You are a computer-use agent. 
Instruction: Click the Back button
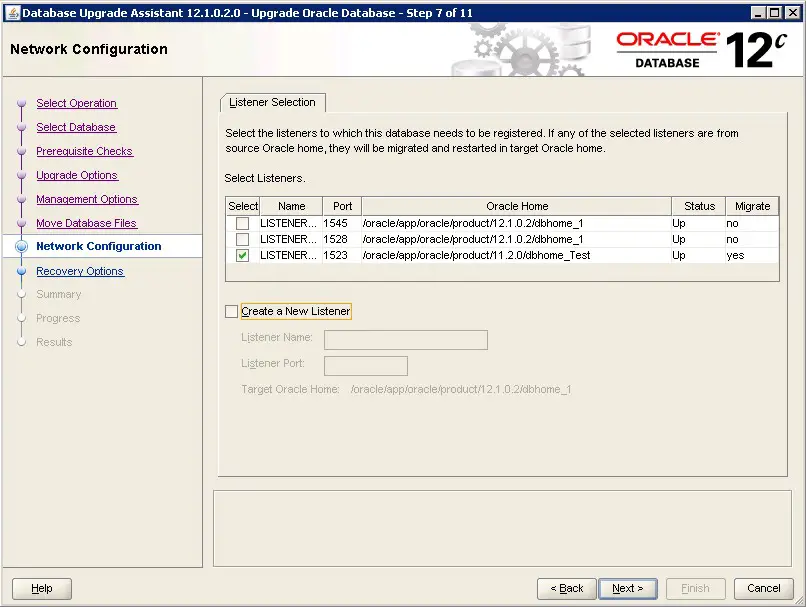tap(567, 588)
